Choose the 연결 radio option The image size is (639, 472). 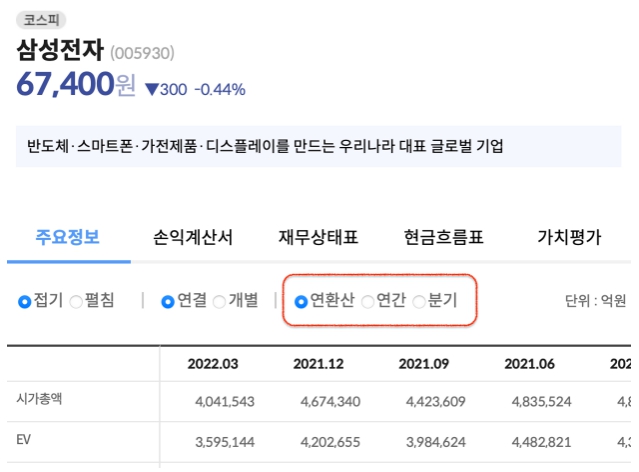pos(168,302)
